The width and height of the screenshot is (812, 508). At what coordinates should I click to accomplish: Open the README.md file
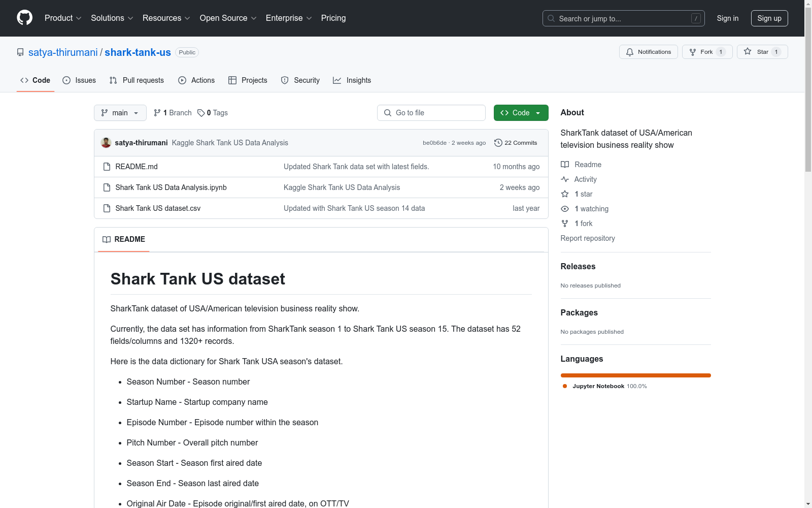click(x=137, y=167)
